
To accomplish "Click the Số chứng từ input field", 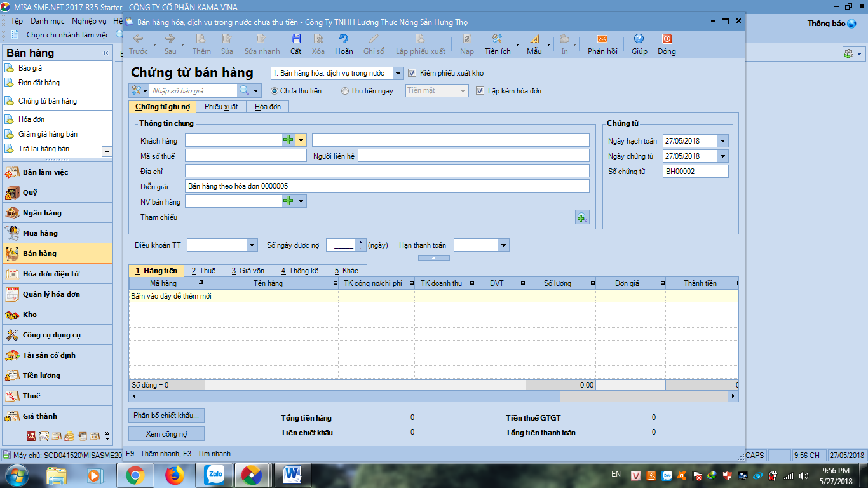I will (695, 172).
